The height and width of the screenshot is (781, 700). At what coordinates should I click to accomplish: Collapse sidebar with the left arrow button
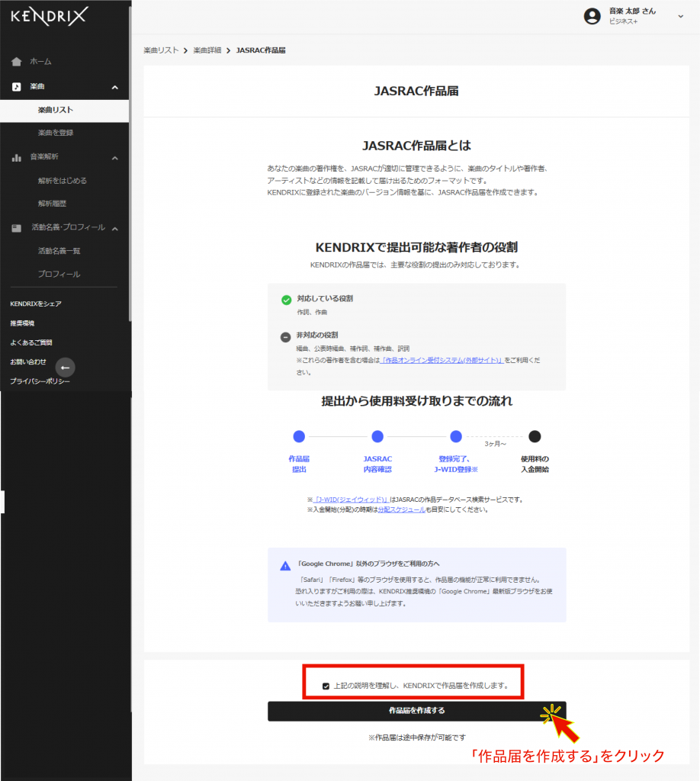pyautogui.click(x=66, y=368)
